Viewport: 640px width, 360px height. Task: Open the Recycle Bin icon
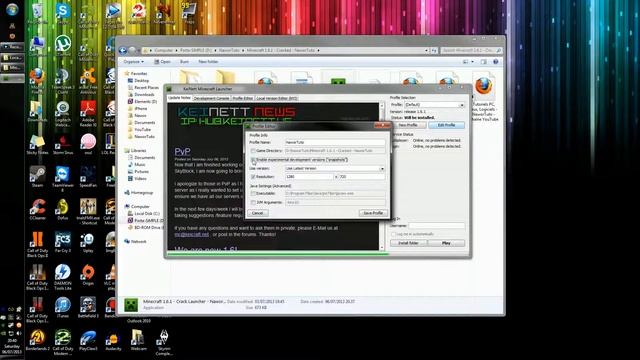37,12
